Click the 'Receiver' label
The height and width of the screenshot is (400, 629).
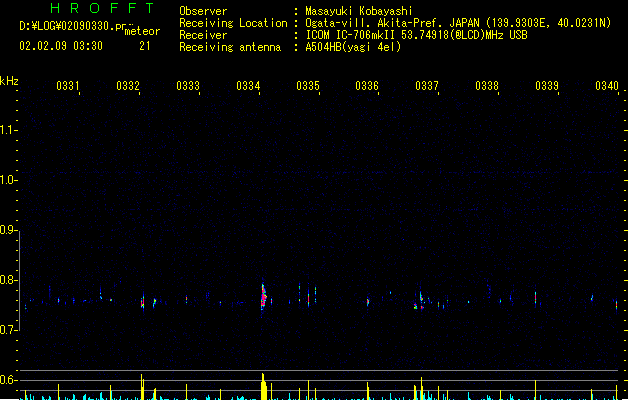coord(203,35)
